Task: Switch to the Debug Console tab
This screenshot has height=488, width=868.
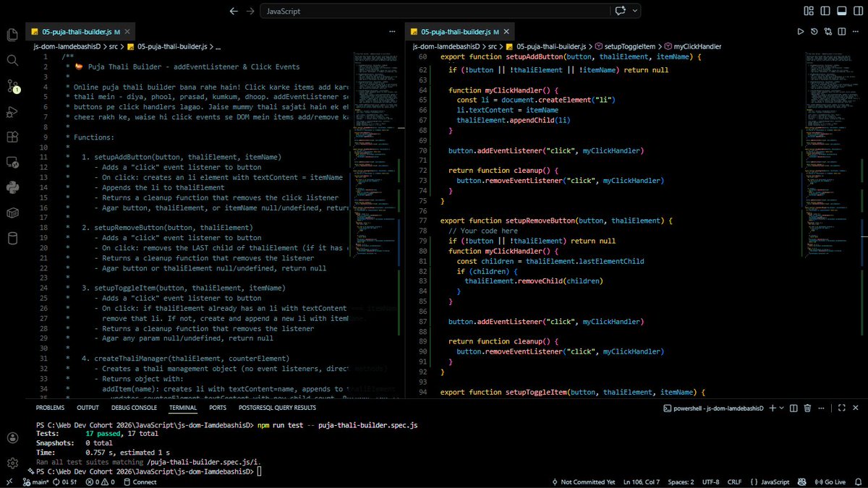Action: click(133, 408)
